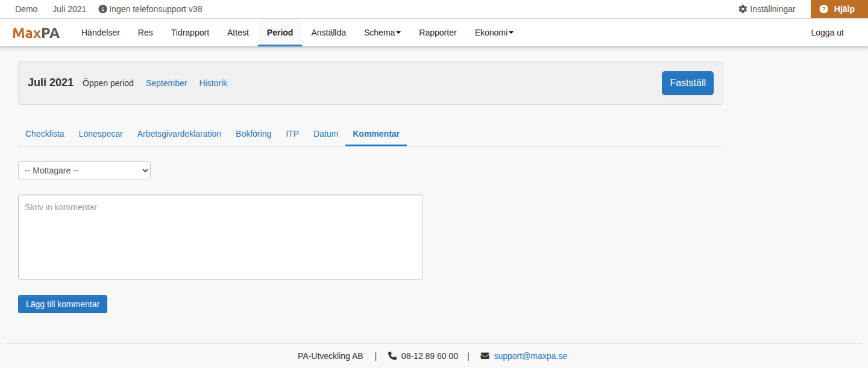Go to Rapporter
The height and width of the screenshot is (368, 868).
(438, 33)
